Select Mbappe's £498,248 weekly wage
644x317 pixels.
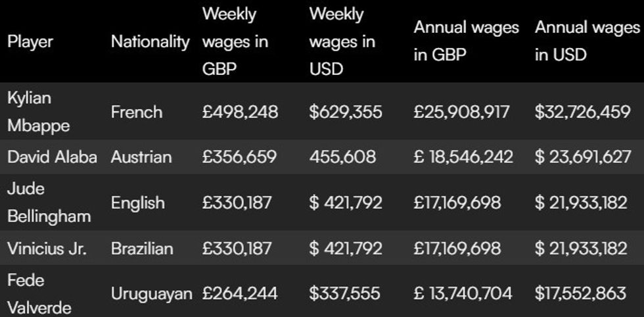pos(240,112)
